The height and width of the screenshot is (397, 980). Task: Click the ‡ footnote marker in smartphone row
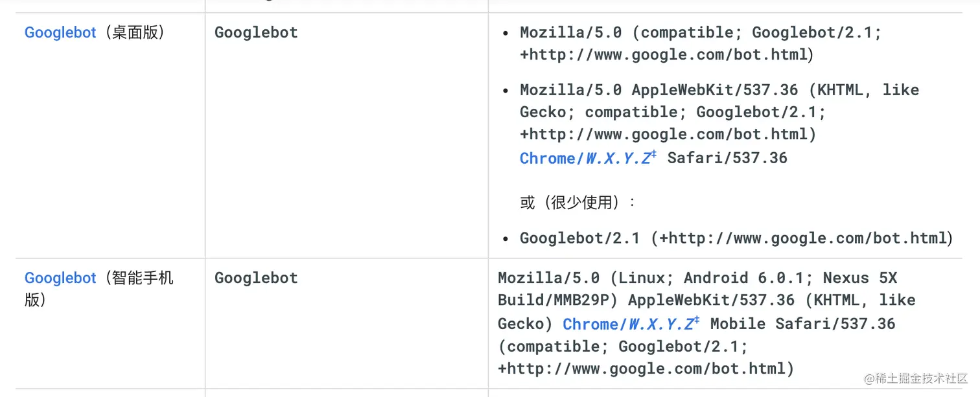tap(696, 321)
